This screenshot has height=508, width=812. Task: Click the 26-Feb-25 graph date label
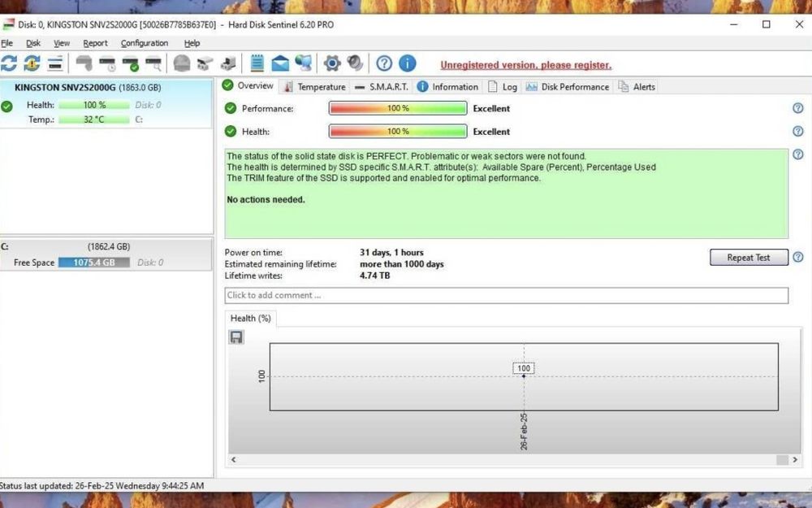[524, 432]
